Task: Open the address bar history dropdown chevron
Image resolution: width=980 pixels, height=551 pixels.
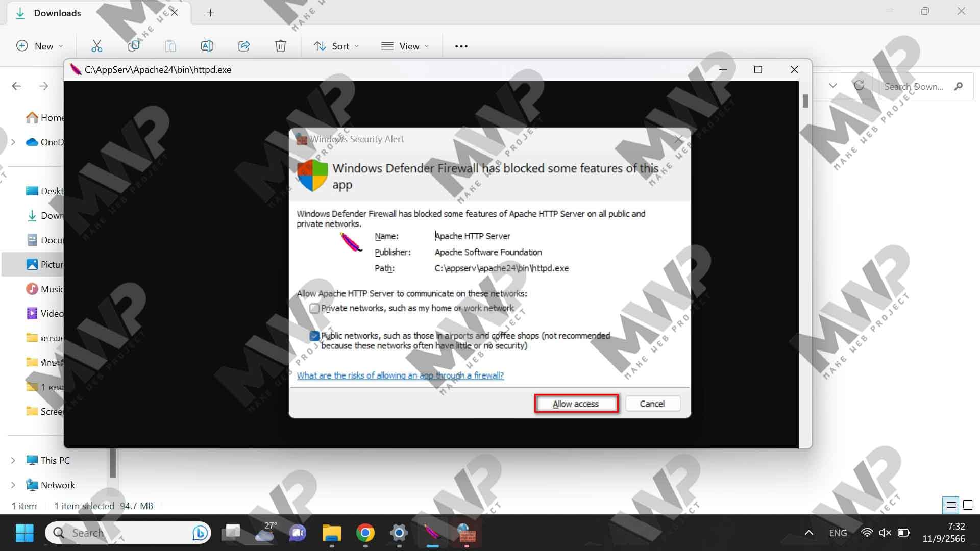Action: point(833,85)
